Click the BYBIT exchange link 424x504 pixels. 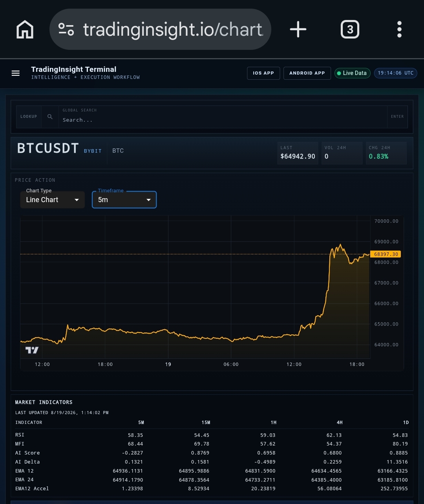pyautogui.click(x=93, y=151)
